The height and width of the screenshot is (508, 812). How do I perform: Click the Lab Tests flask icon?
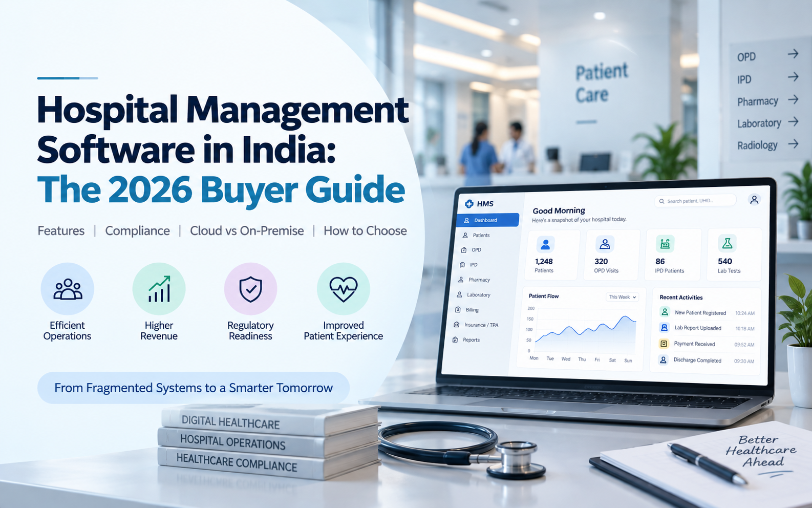(727, 243)
